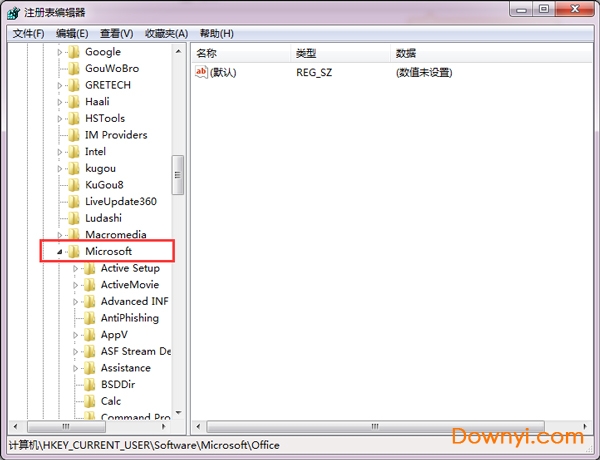This screenshot has width=600, height=460.
Task: Sort by the 名称 column header
Action: click(x=241, y=54)
